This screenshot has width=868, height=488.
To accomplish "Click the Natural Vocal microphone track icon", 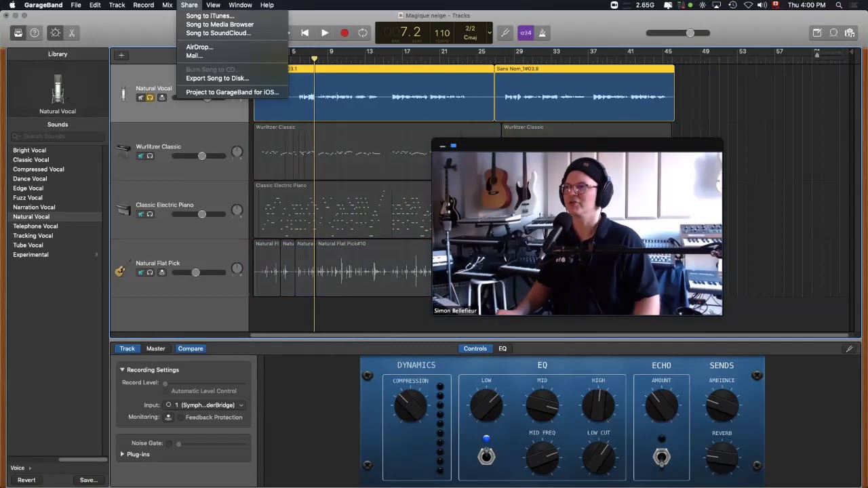I will 123,94.
